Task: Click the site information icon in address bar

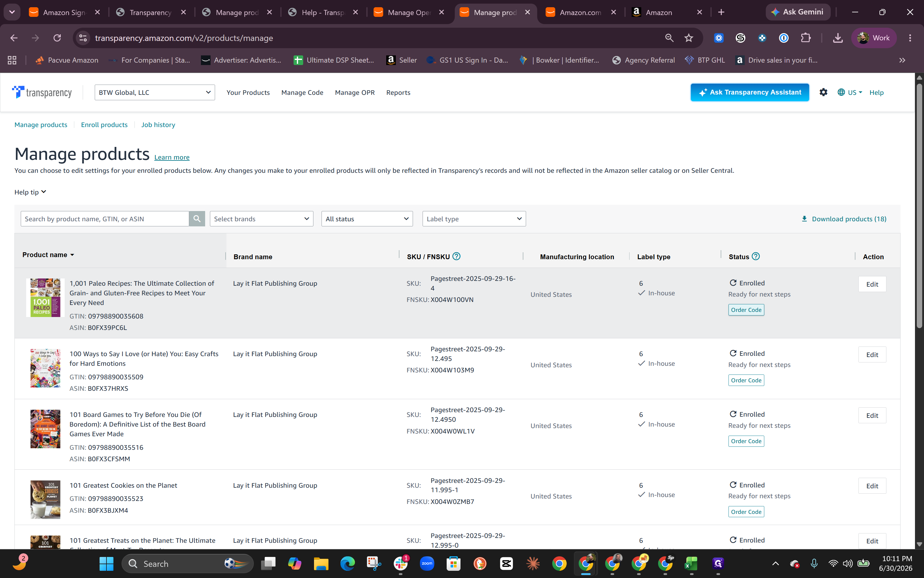Action: click(x=83, y=38)
